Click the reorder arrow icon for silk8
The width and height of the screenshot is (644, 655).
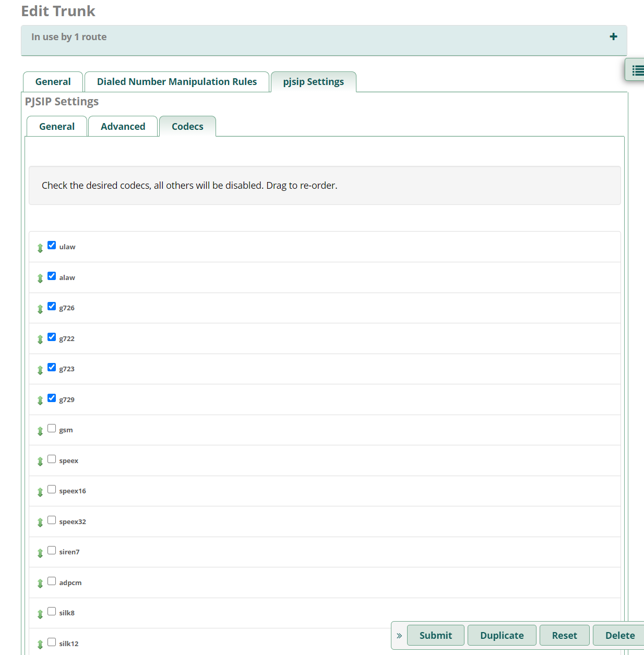click(40, 614)
